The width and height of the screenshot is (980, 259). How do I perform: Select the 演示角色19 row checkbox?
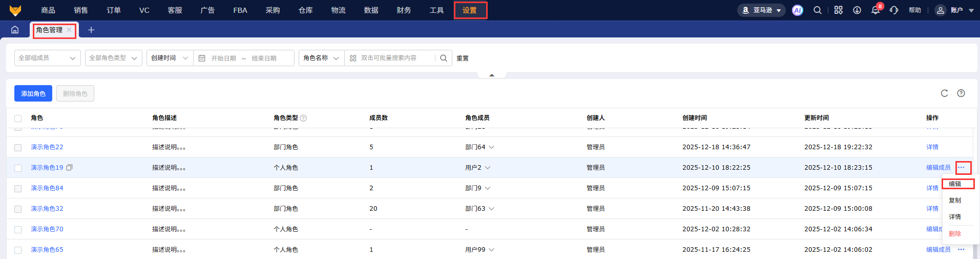pyautogui.click(x=18, y=168)
